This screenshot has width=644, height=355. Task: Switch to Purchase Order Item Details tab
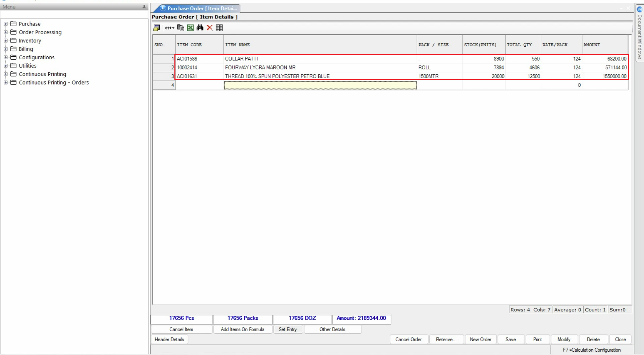[199, 8]
